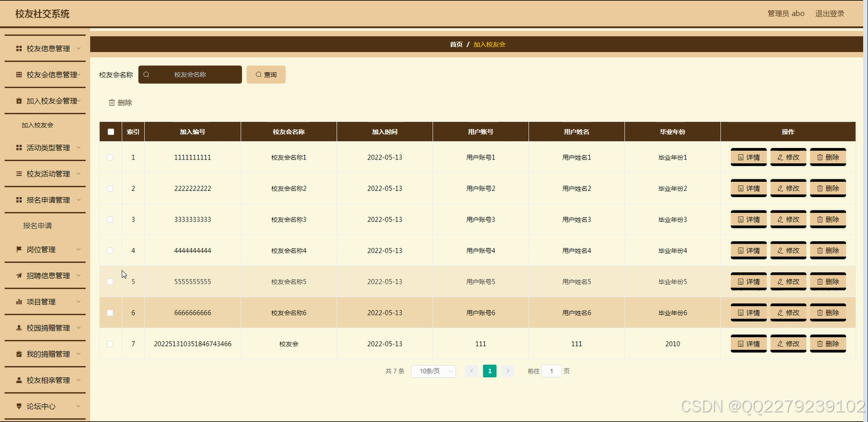Viewport: 868px width, 422px height.
Task: Click the 详情 icon in row 4444444444
Action: coord(741,250)
